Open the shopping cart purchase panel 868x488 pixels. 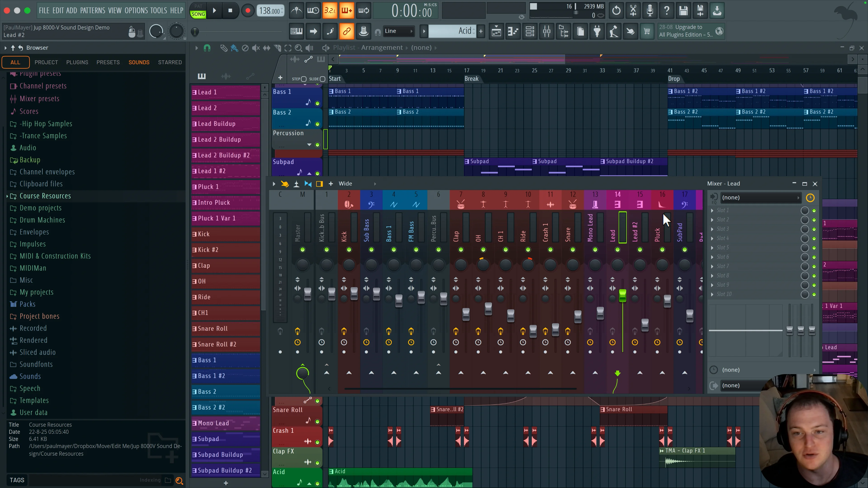coord(647,31)
